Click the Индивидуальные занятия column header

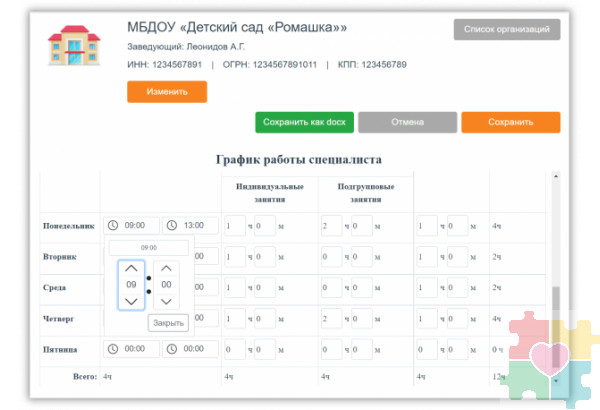coord(270,193)
